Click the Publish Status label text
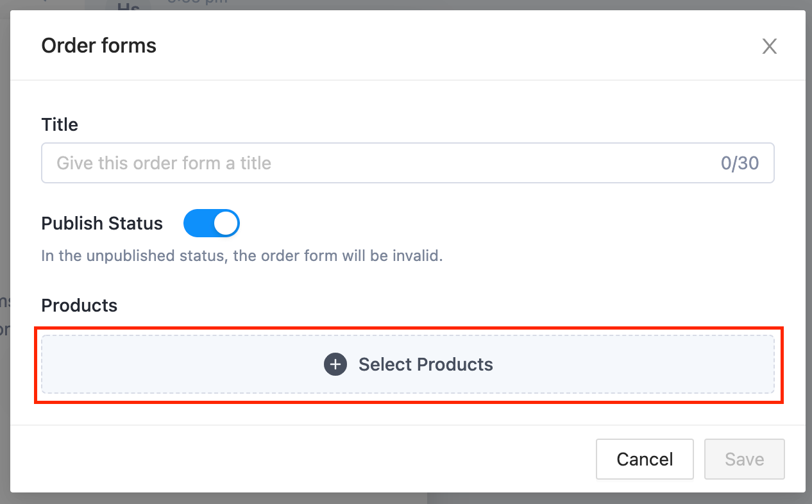Image resolution: width=812 pixels, height=504 pixels. coord(102,223)
